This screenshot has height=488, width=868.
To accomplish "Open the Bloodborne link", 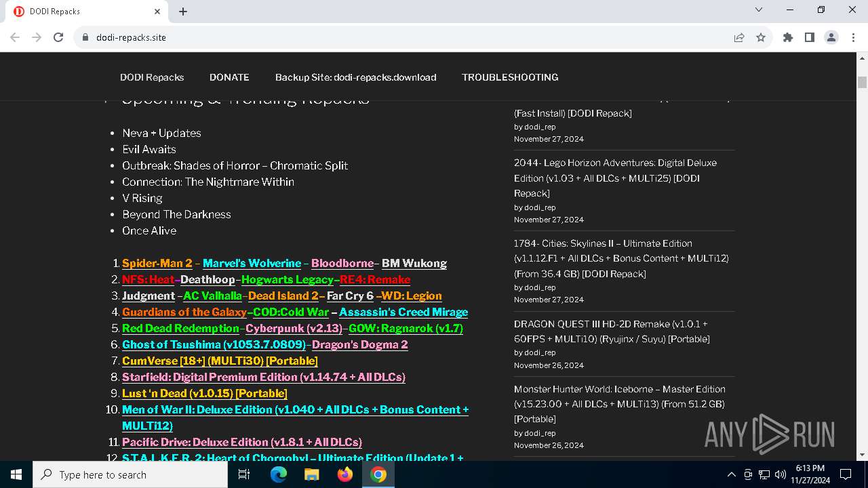I will coord(342,263).
